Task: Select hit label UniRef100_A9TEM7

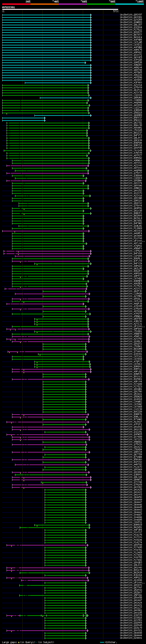Action: [x=131, y=80]
